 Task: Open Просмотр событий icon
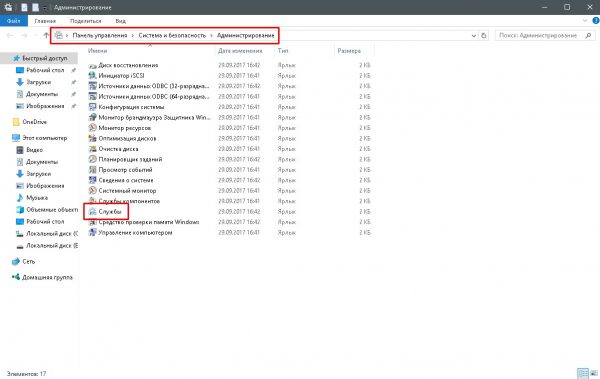tap(93, 170)
